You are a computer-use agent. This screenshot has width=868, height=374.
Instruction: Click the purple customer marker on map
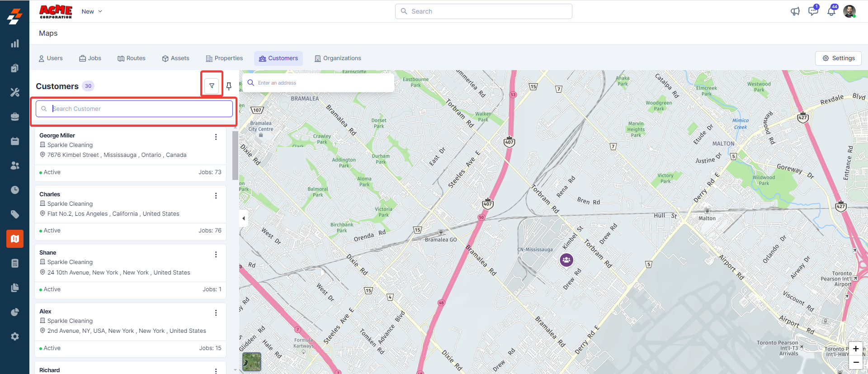tap(566, 260)
